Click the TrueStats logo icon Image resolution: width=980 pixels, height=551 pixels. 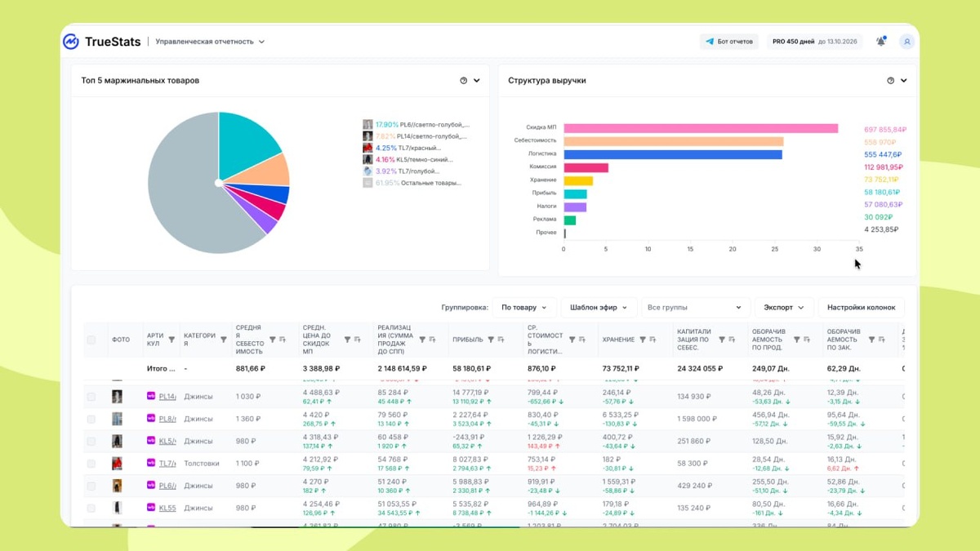pyautogui.click(x=71, y=42)
